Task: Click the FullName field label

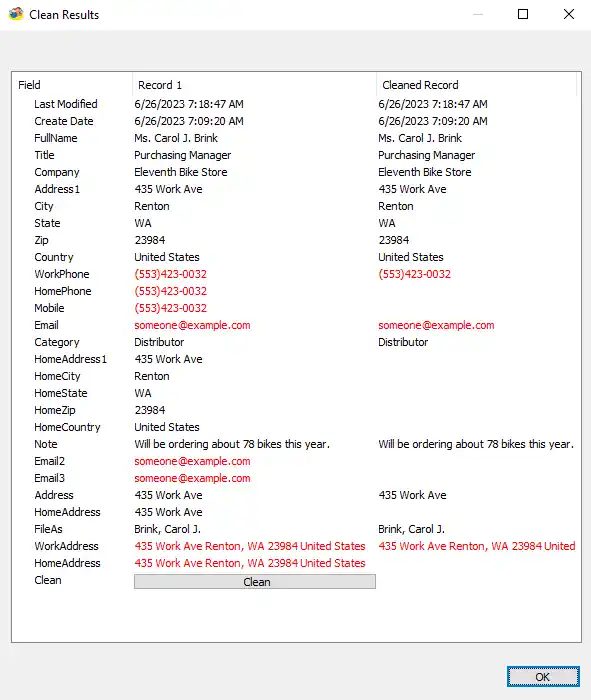Action: 56,138
